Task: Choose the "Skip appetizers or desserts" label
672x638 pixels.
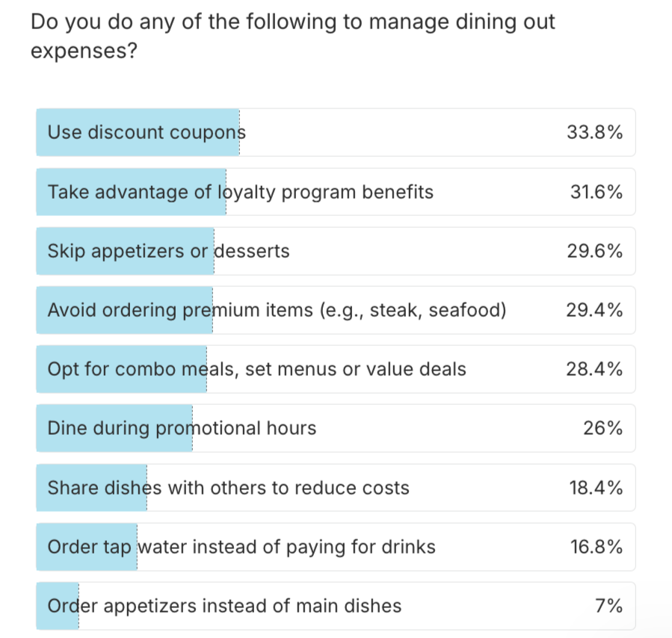Action: point(168,252)
